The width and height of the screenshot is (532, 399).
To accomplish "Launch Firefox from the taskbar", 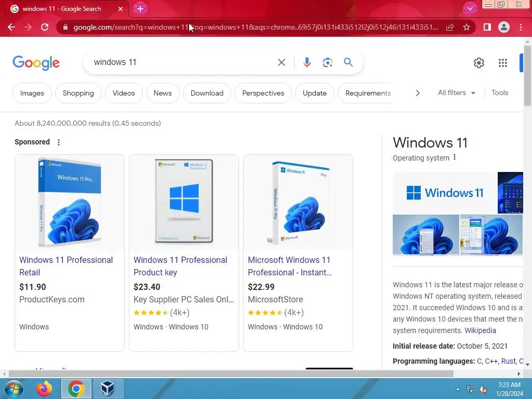I will [44, 389].
